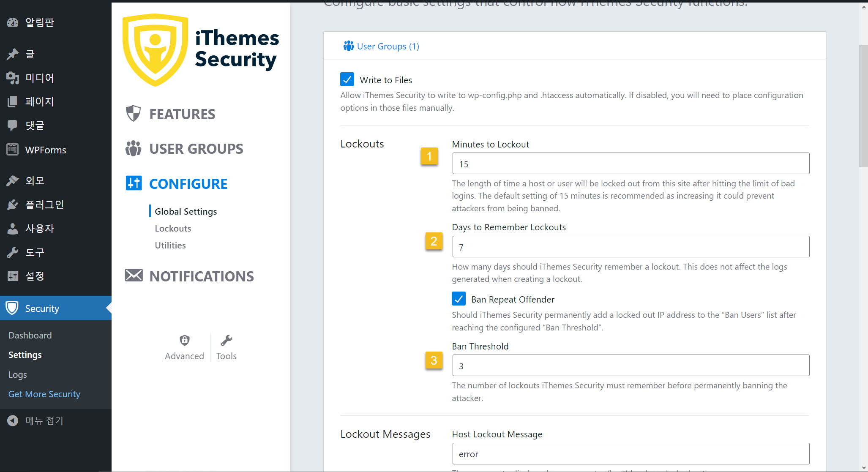The height and width of the screenshot is (472, 868).
Task: Click the iThemes Security logo
Action: tap(200, 50)
